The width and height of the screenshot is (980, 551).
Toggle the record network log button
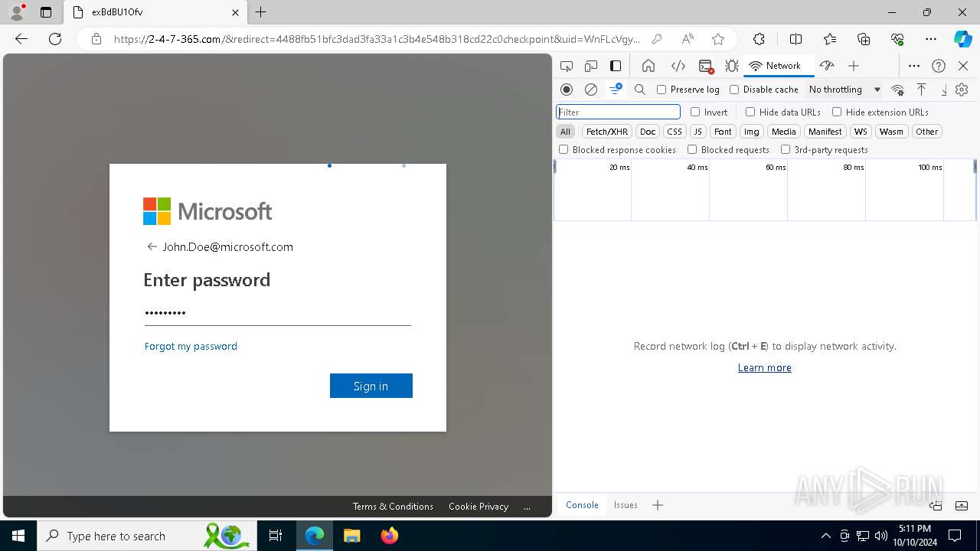pyautogui.click(x=567, y=90)
